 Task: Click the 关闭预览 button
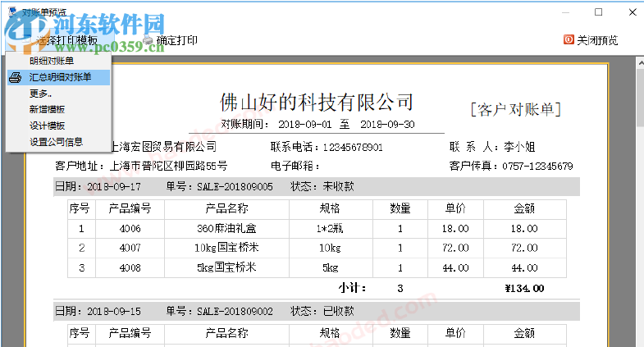591,40
